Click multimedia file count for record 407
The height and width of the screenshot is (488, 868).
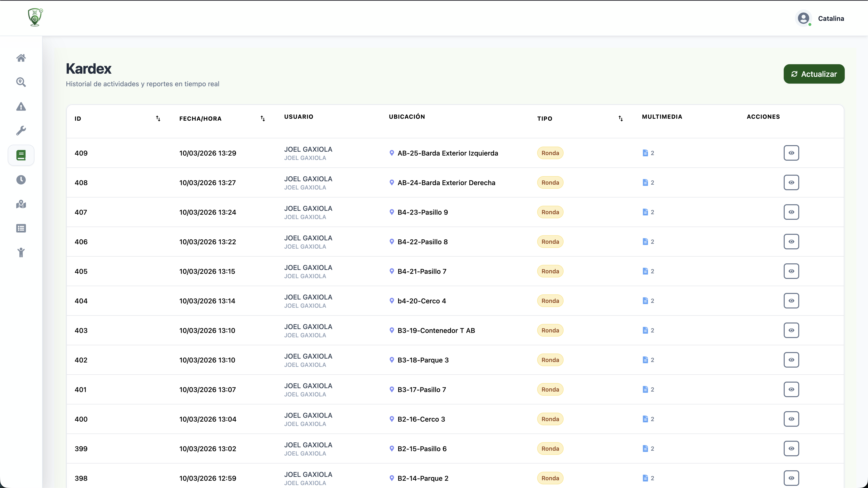pos(648,212)
